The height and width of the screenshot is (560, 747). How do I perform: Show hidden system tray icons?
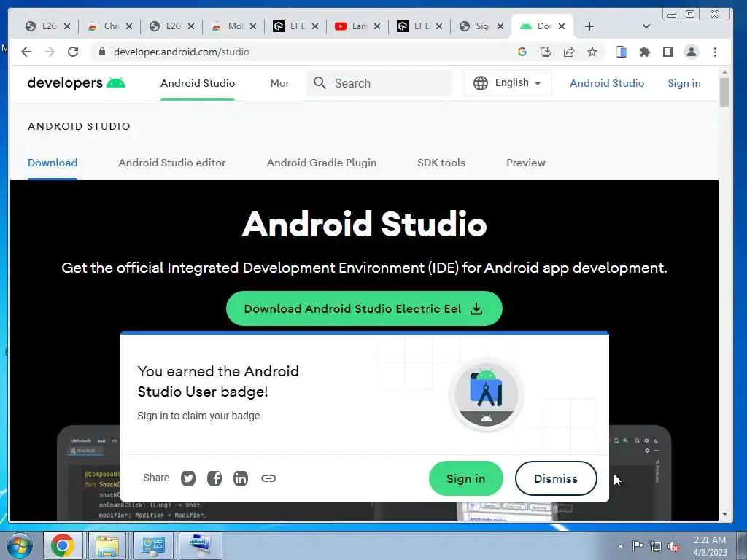[620, 546]
